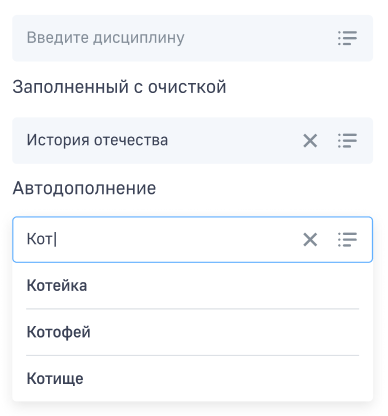Clear the typed 'Кот' text with X
The image size is (388, 416).
point(310,240)
